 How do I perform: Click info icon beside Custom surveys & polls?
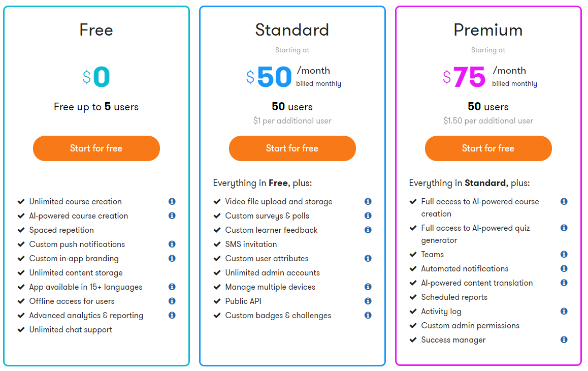(368, 216)
